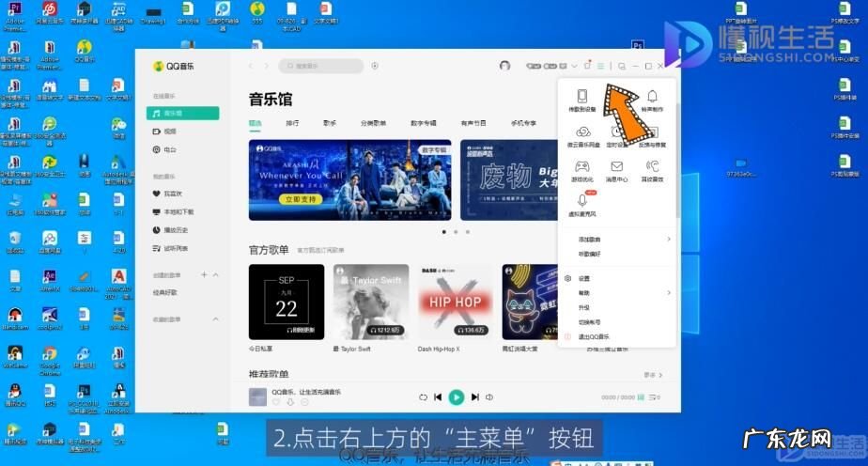Open the more options icon under the song title

304,402
